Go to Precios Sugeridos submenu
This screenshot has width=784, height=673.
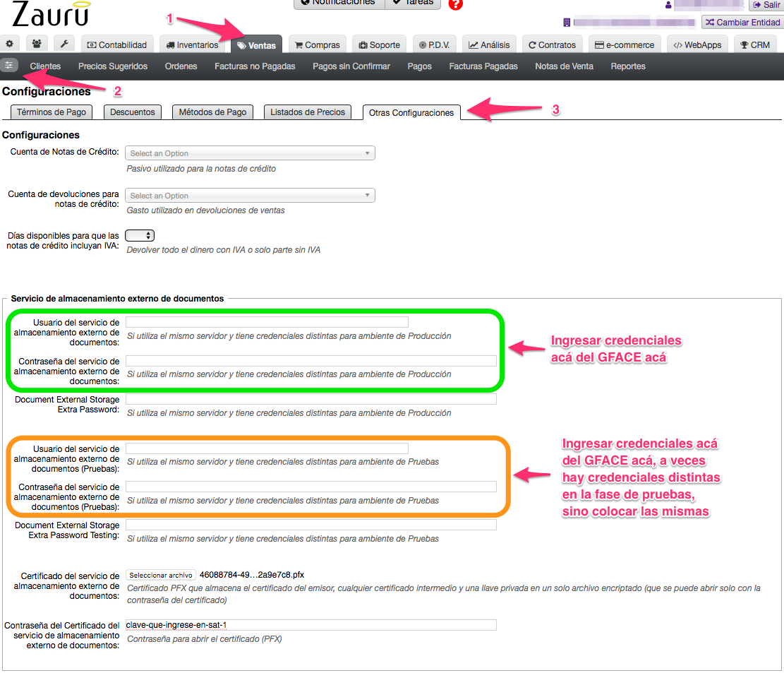point(113,66)
